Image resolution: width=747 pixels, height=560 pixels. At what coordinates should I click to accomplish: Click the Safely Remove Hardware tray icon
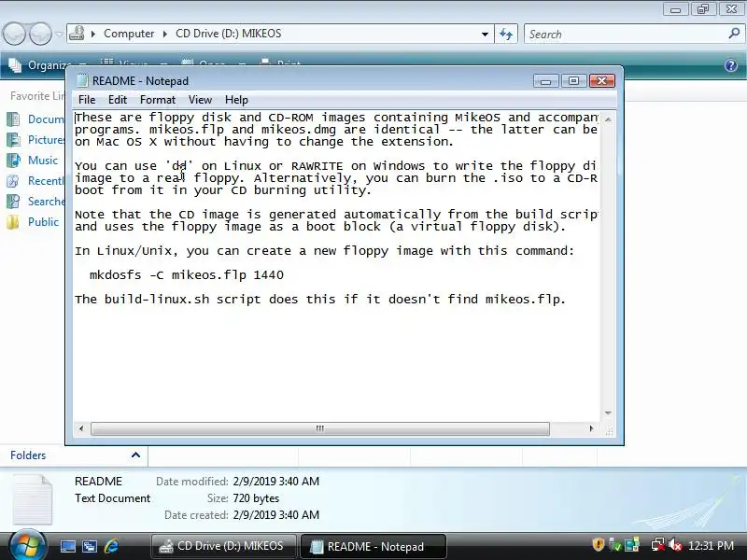click(615, 544)
